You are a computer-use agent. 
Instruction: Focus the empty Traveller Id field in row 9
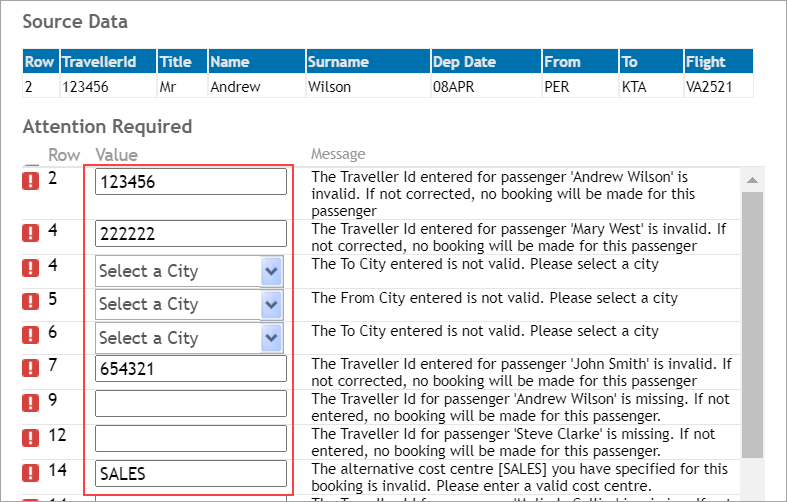(190, 404)
